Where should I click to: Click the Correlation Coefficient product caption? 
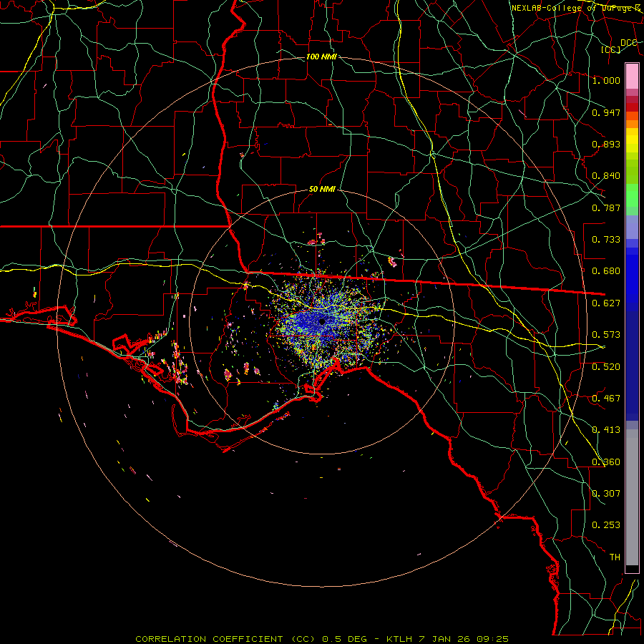coord(322,639)
